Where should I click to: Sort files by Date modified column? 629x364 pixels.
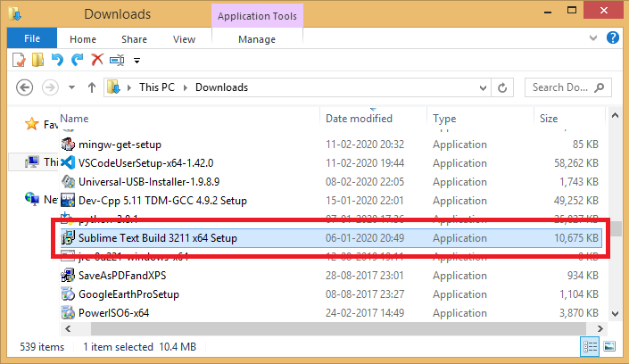click(x=359, y=118)
